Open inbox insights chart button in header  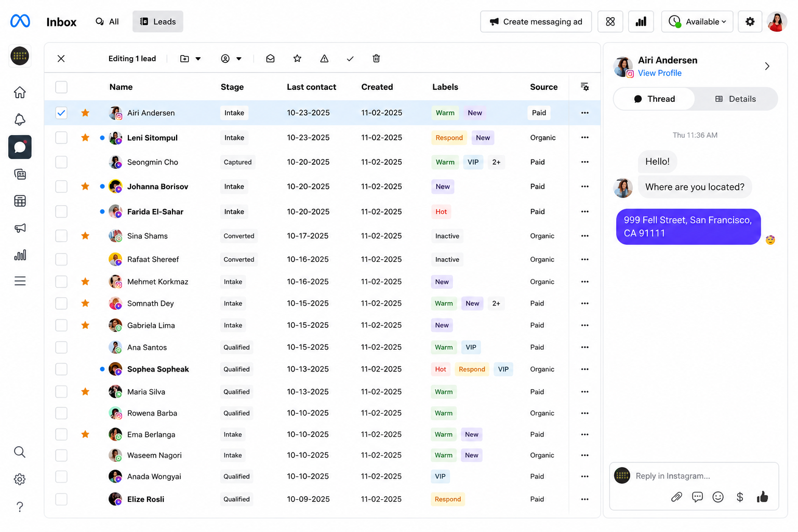[641, 22]
